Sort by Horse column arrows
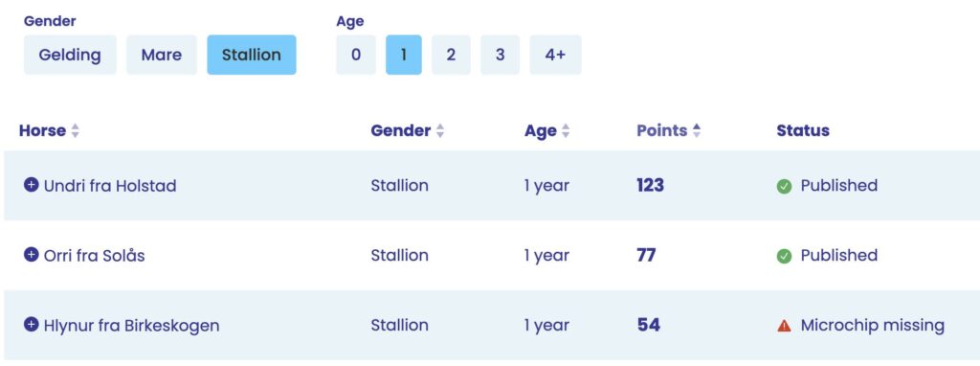The width and height of the screenshot is (980, 366). 75,130
